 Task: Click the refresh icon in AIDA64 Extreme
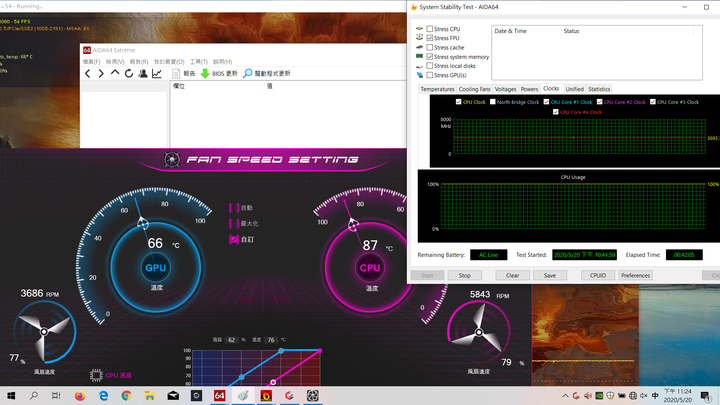129,73
